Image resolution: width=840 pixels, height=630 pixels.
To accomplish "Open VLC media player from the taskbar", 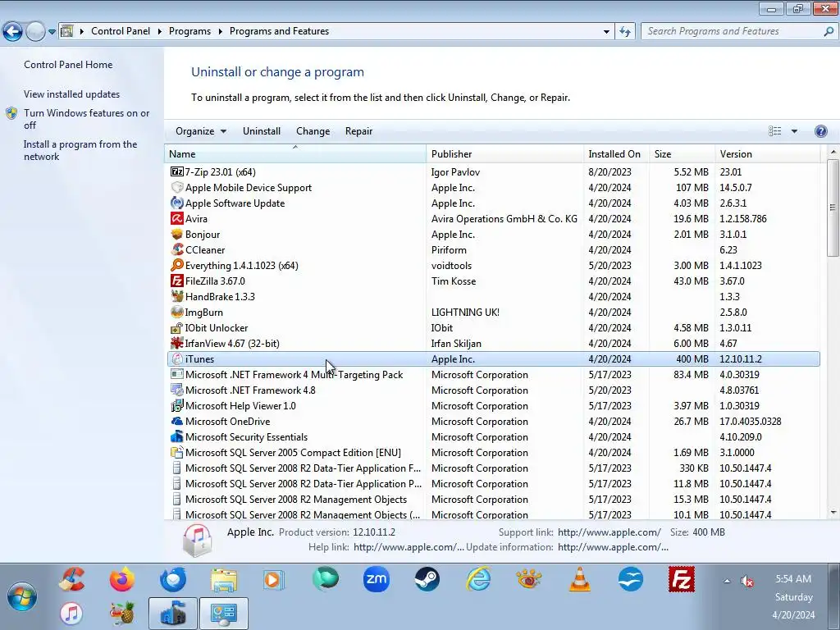I will [580, 579].
